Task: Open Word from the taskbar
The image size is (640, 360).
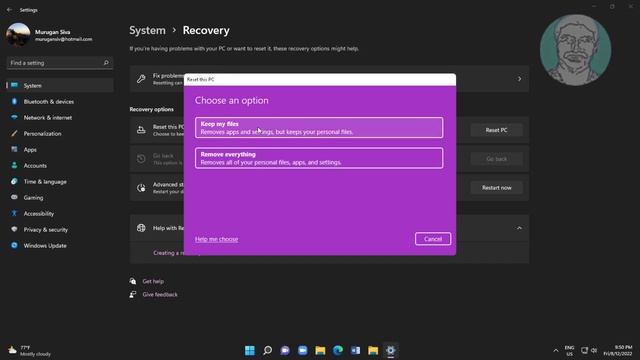Action: pos(356,350)
